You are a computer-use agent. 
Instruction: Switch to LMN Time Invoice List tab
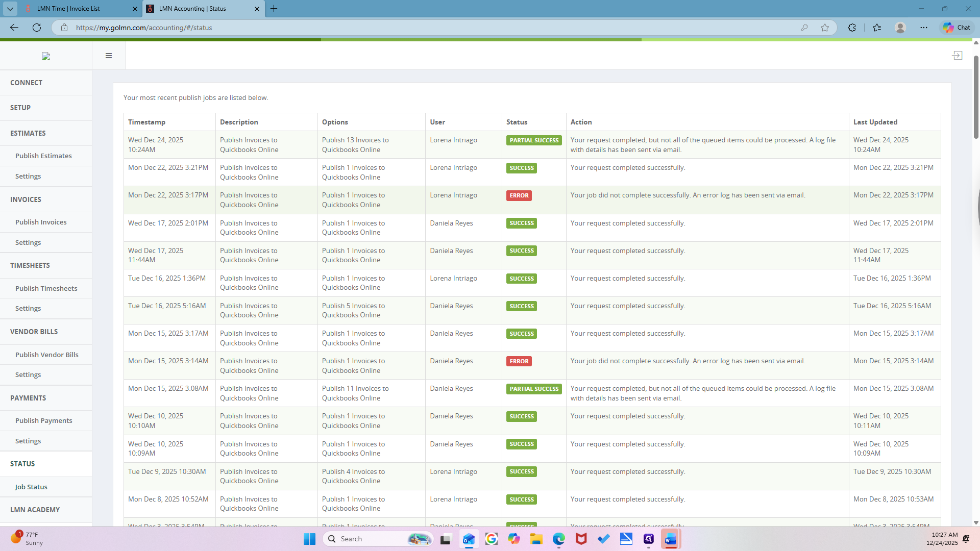click(81, 9)
